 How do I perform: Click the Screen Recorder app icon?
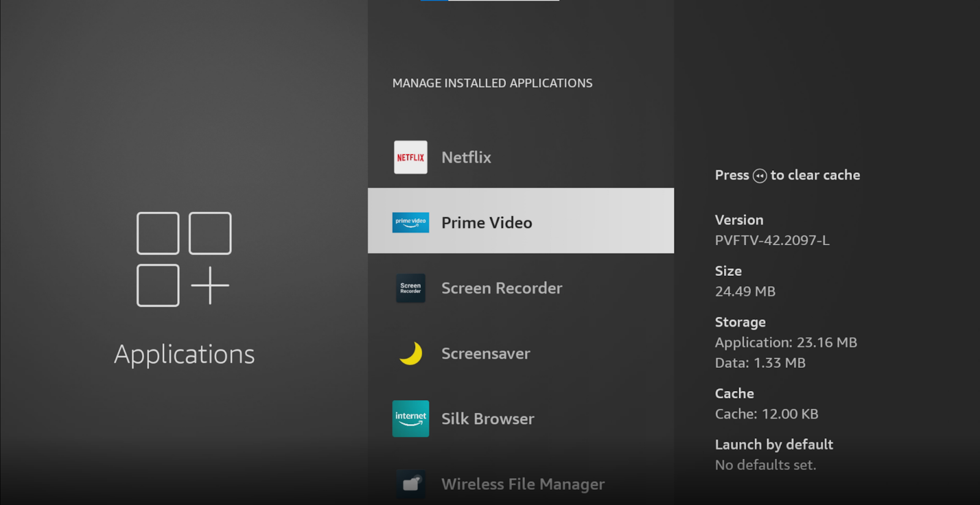coord(410,288)
